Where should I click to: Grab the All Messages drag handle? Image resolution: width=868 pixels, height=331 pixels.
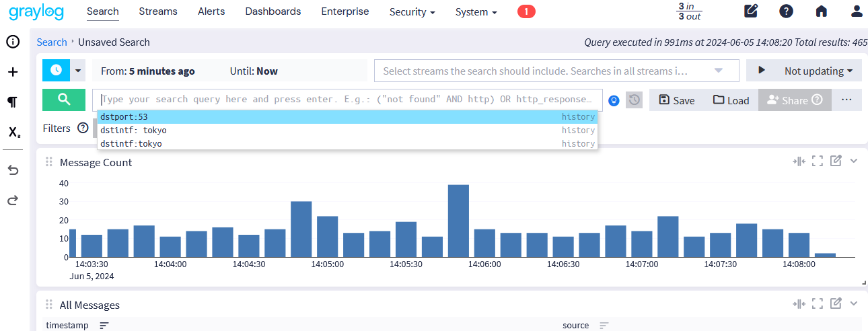(x=48, y=305)
